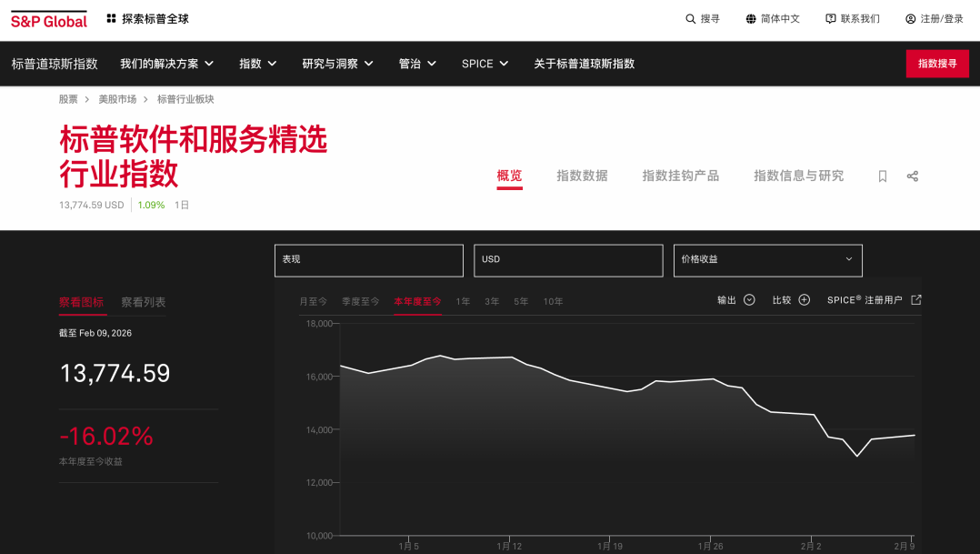Click the 注册/登录 user account icon
The height and width of the screenshot is (554, 980).
pos(911,19)
